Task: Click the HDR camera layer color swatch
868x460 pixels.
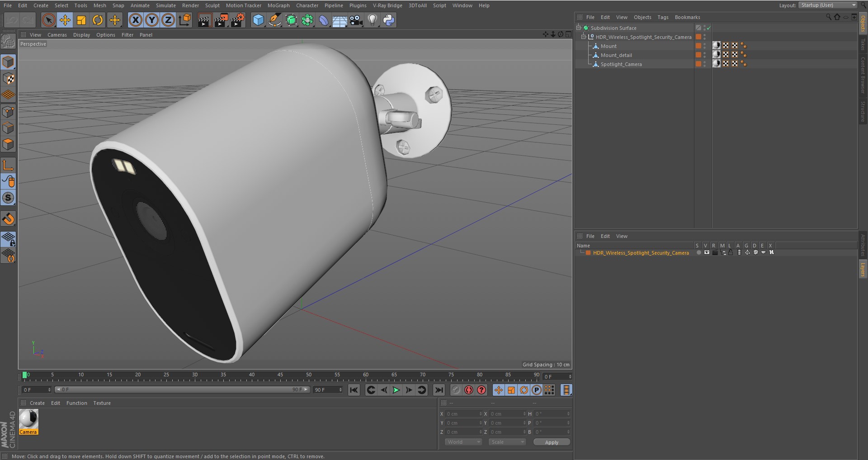Action: (x=588, y=253)
